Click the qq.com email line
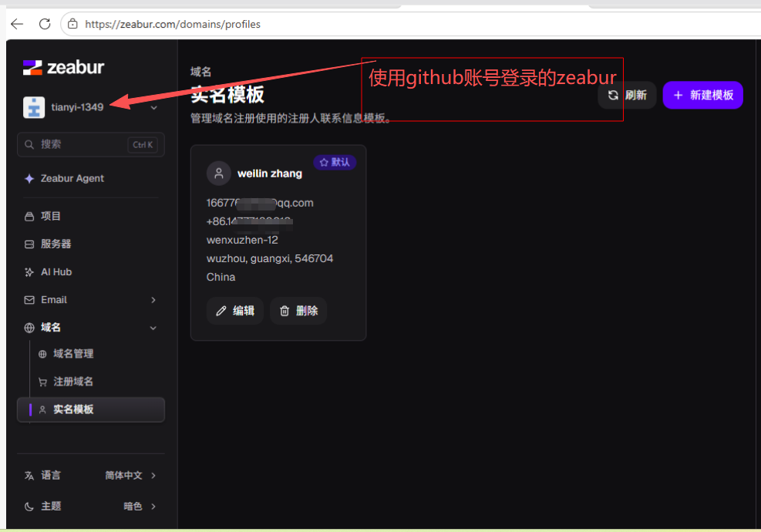Viewport: 761px width, 532px height. click(260, 203)
